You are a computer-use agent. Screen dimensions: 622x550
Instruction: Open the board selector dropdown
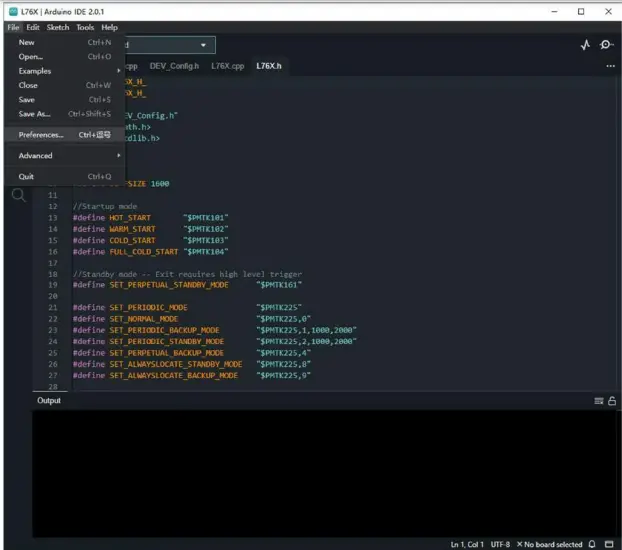click(x=165, y=45)
